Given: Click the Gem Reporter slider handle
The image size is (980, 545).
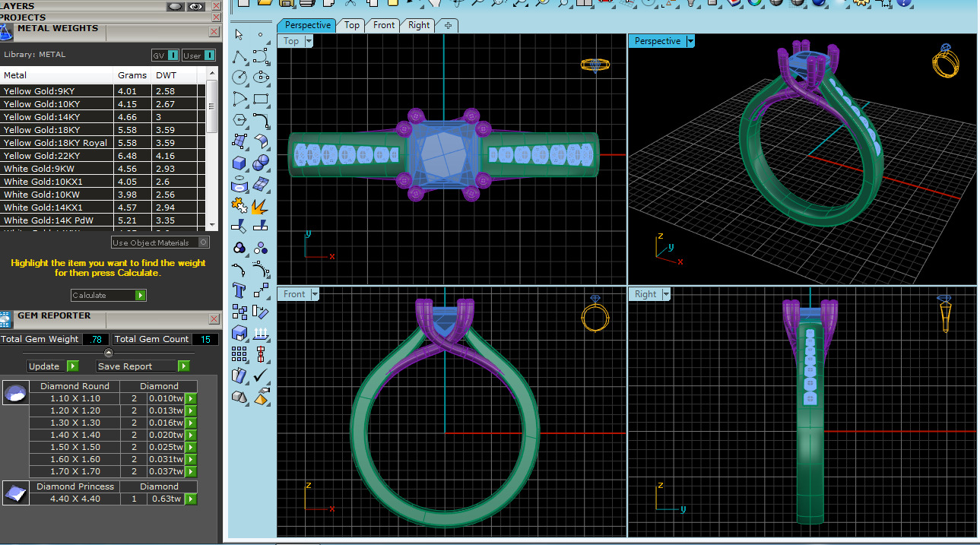Looking at the screenshot, I should point(108,353).
